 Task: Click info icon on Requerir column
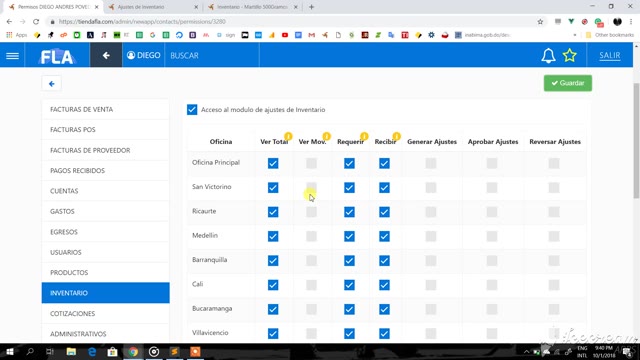pos(364,136)
